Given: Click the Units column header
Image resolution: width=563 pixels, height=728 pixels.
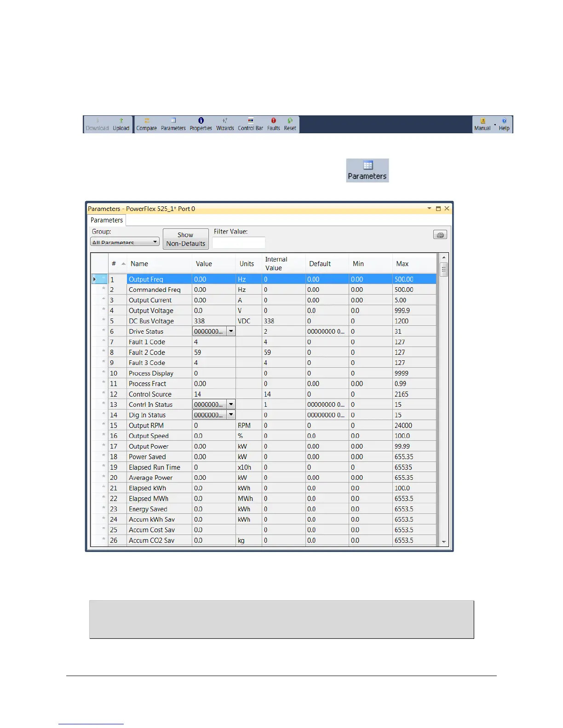Looking at the screenshot, I should 248,263.
